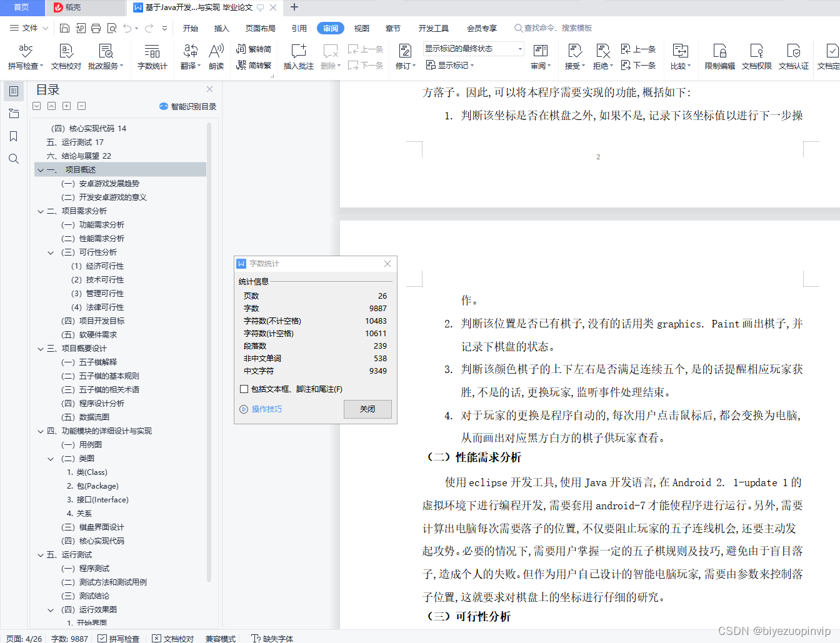Open the 显示标记 dropdown
Screen dimensions: 840x643
[450, 65]
